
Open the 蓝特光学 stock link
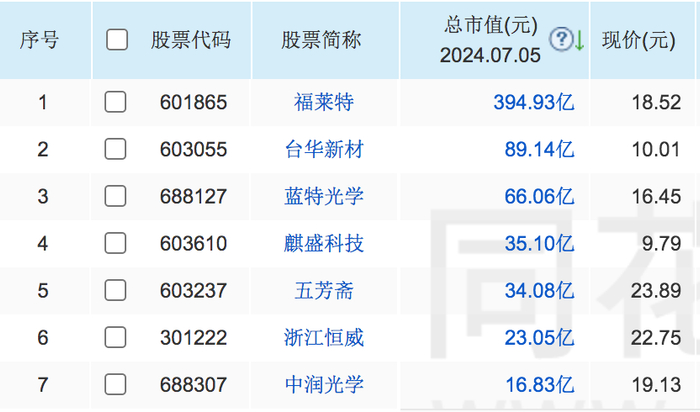click(x=324, y=196)
